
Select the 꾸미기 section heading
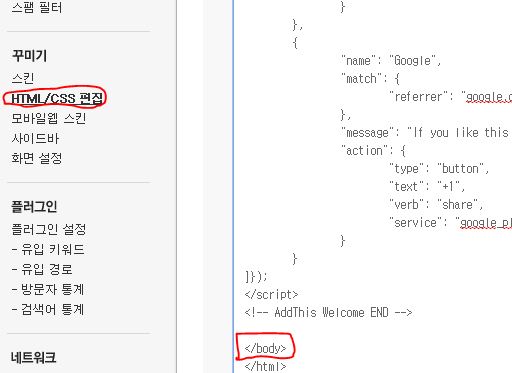29,56
